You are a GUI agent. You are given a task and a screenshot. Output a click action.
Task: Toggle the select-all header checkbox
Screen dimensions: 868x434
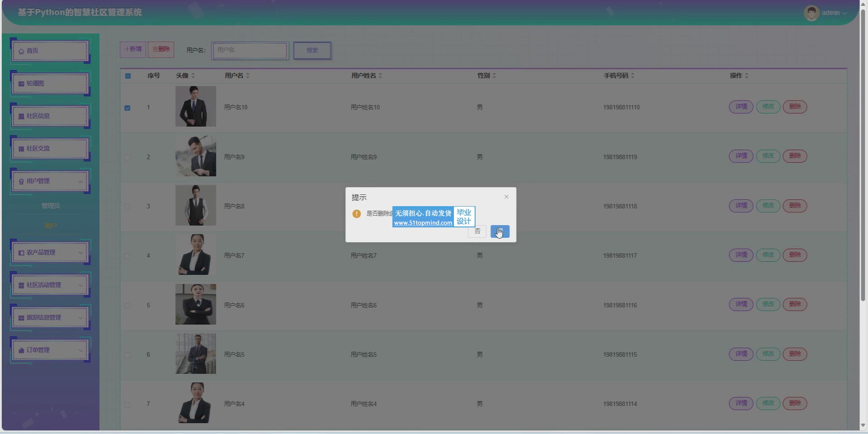128,76
